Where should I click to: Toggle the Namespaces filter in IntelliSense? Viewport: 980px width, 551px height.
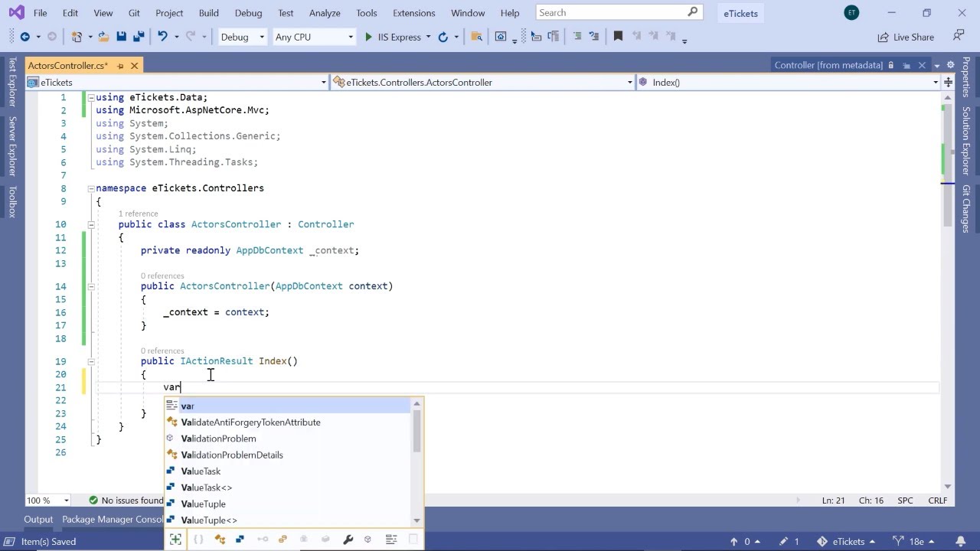click(x=198, y=540)
